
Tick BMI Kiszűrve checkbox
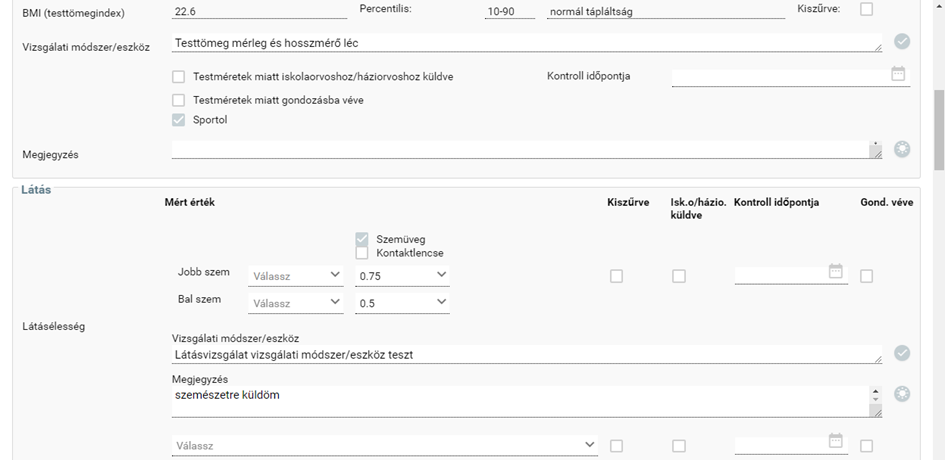tap(866, 9)
